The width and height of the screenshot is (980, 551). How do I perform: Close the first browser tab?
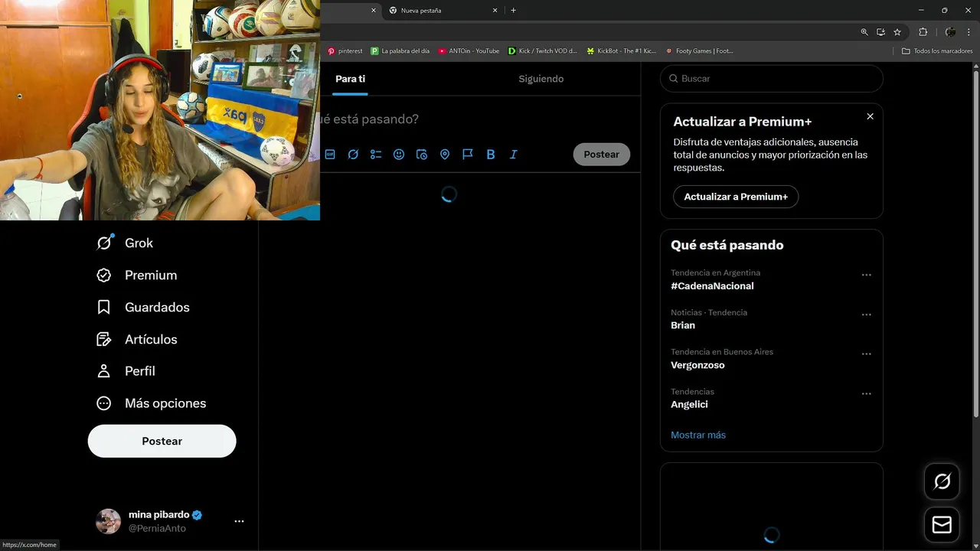coord(374,11)
